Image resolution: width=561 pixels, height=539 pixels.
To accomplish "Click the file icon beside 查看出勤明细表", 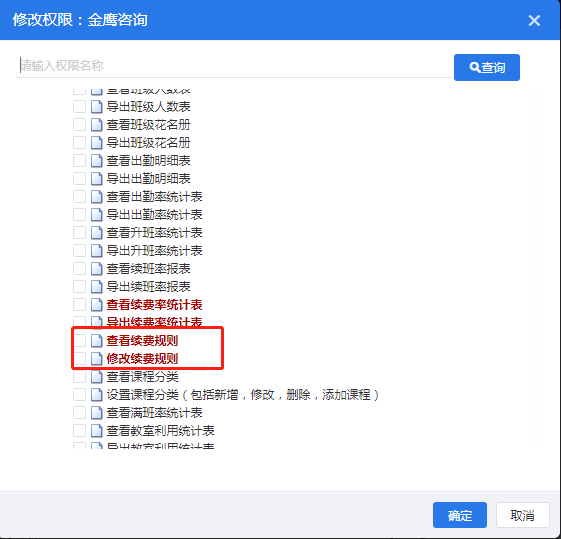I will (x=96, y=161).
